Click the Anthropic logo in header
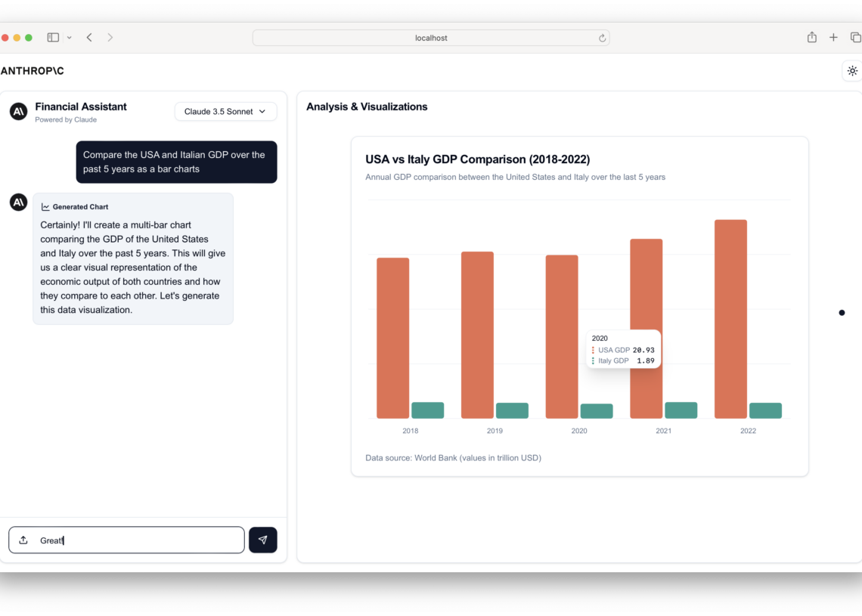The image size is (862, 616). (33, 71)
